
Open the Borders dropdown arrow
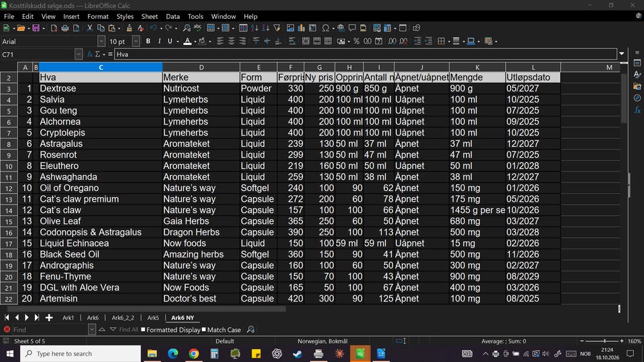coord(449,42)
